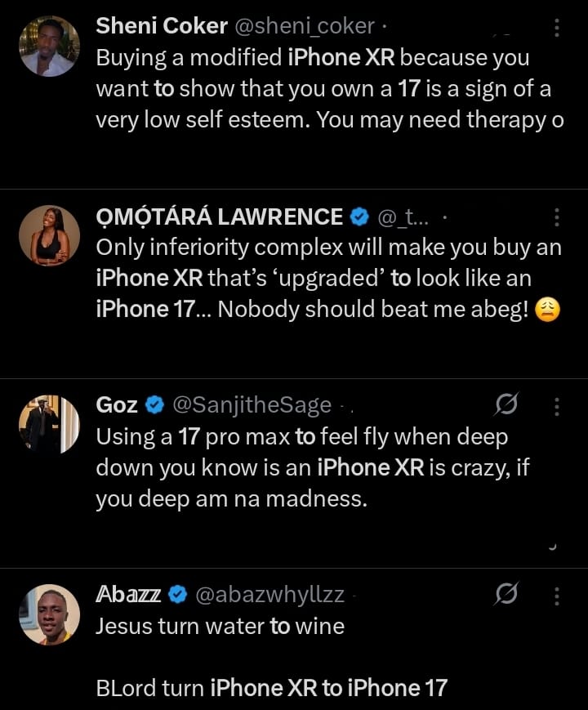Open Abazz's profile avatar
The width and height of the screenshot is (588, 710).
pos(49,616)
